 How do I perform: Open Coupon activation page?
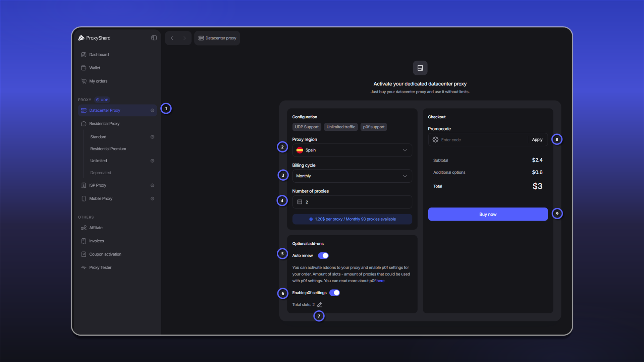pos(117,254)
